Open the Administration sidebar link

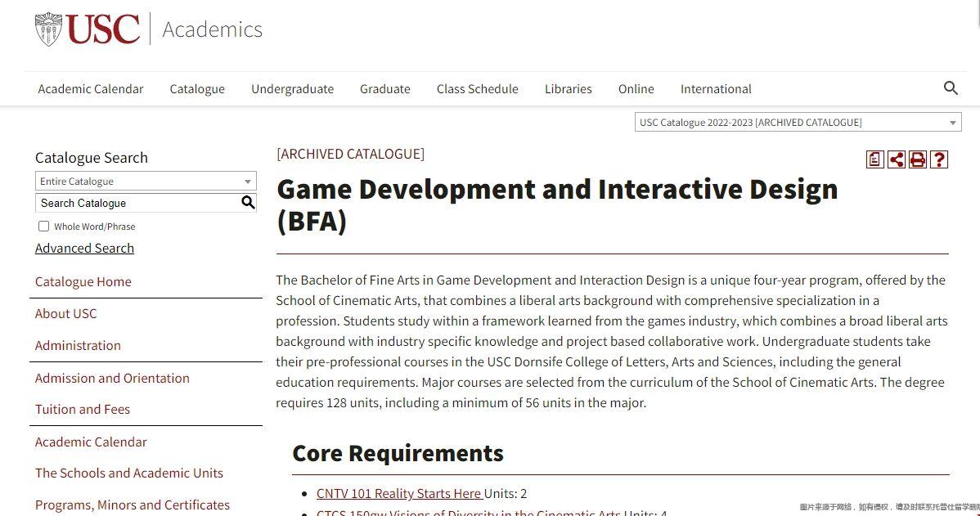click(x=79, y=345)
